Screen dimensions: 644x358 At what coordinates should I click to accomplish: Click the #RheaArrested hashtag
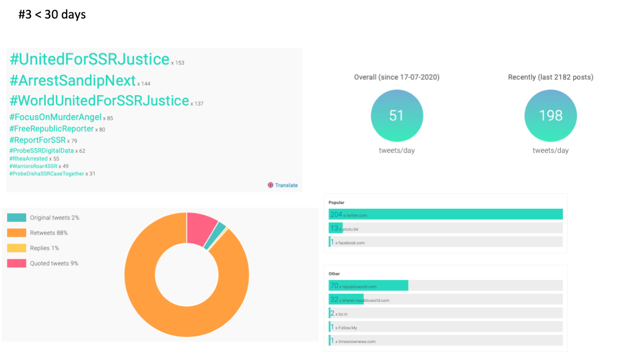point(28,159)
